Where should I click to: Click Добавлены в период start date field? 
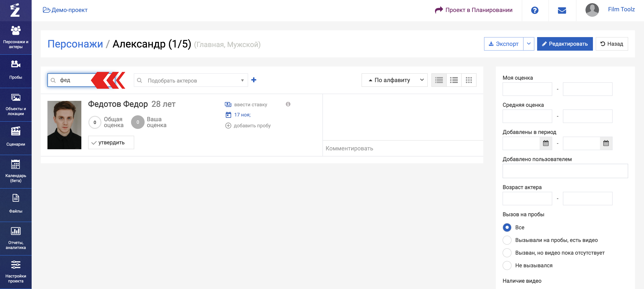(x=521, y=143)
